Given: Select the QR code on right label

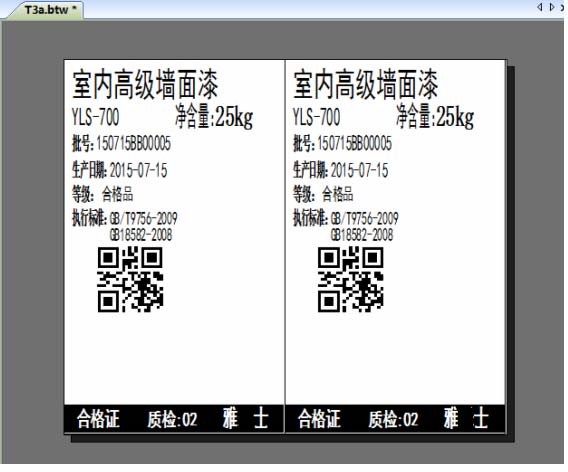Looking at the screenshot, I should pos(351,279).
